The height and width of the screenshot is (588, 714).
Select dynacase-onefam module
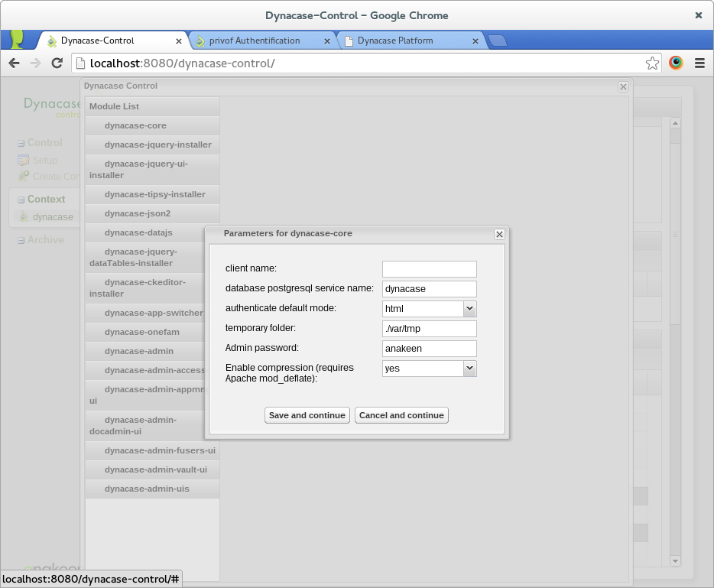pyautogui.click(x=144, y=332)
